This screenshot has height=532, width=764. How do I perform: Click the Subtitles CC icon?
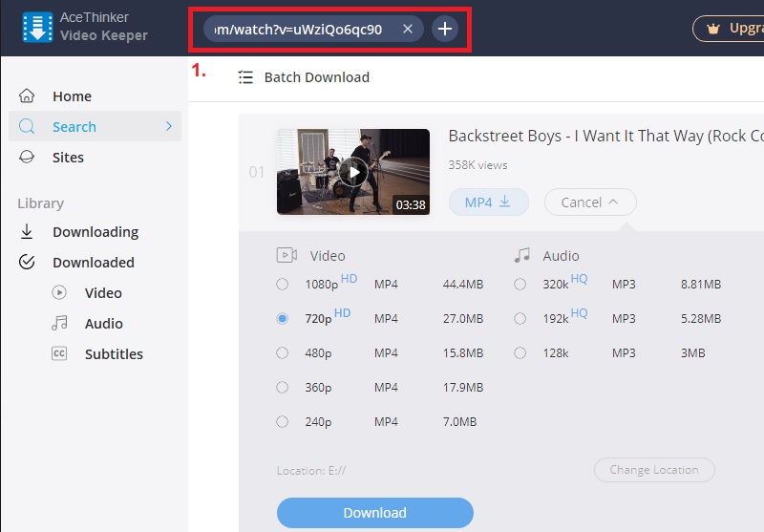[59, 353]
